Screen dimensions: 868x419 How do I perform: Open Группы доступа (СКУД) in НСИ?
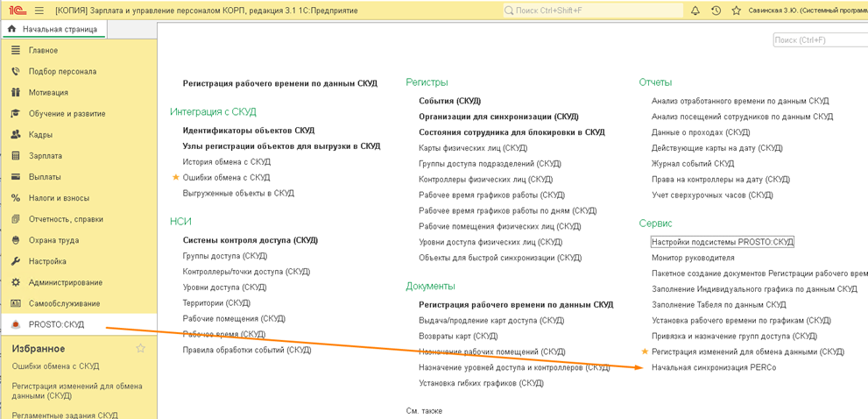225,256
